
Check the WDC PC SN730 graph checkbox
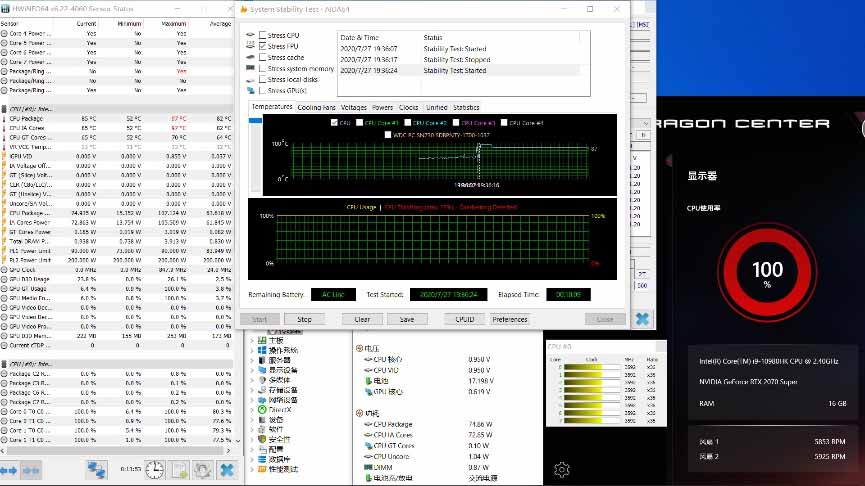(x=387, y=135)
